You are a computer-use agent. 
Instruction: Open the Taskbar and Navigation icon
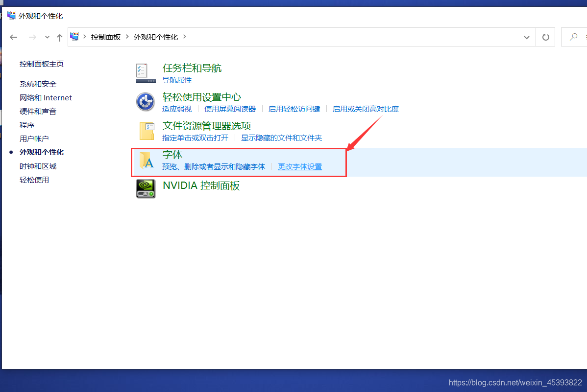146,73
